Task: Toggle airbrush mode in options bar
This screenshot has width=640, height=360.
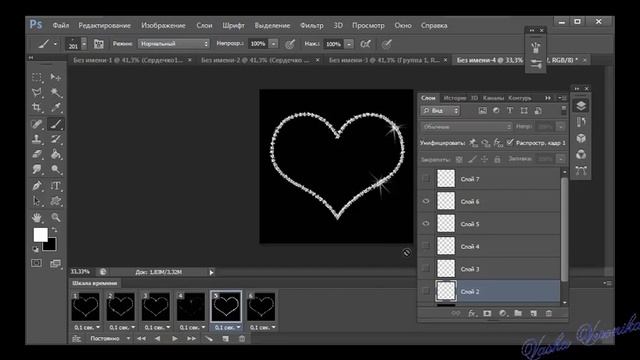Action: click(x=366, y=44)
